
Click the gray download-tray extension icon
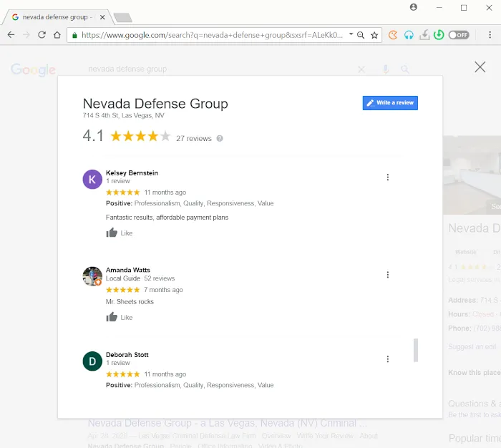point(424,35)
